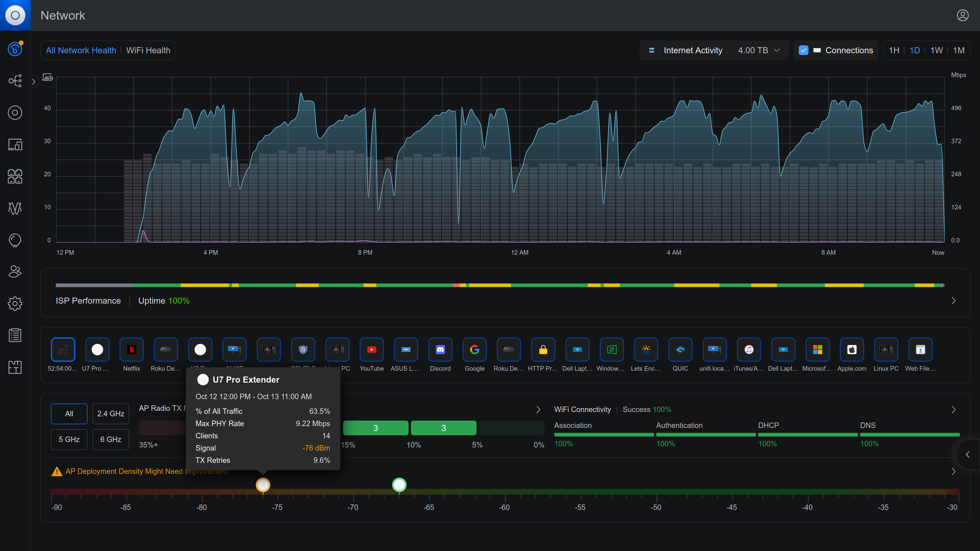Open Client Devices sidebar icon
980x551 pixels.
15,144
